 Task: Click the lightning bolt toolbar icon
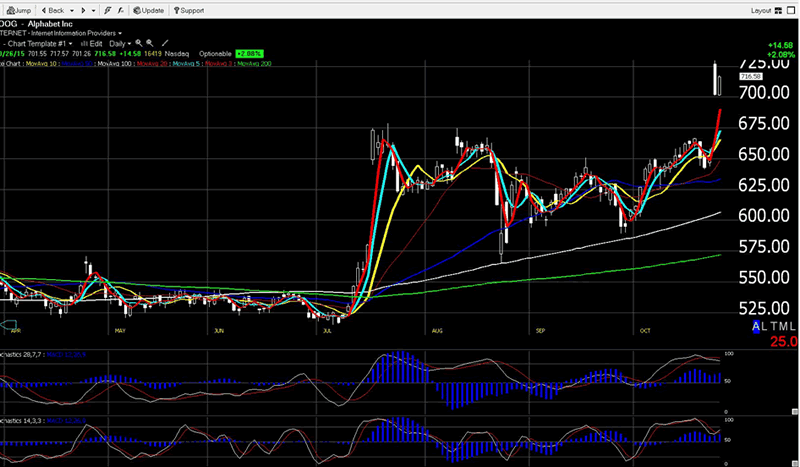click(x=107, y=10)
